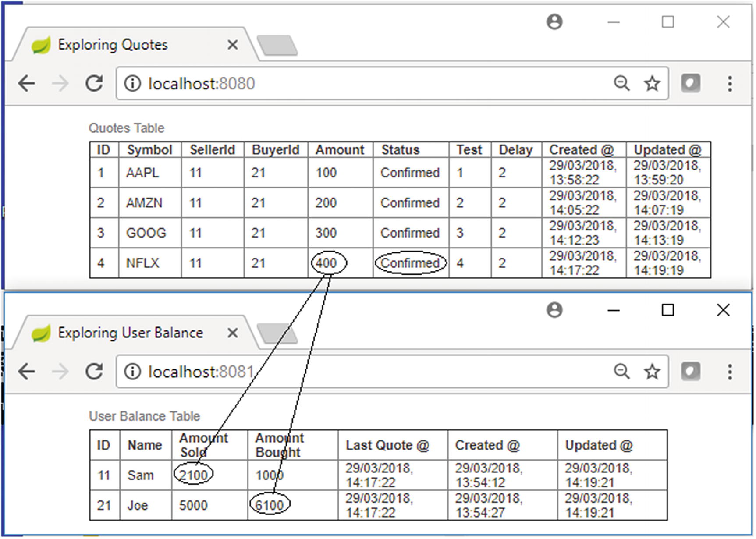The height and width of the screenshot is (539, 756).
Task: Click the 'Quotes Table' heading
Action: point(126,128)
